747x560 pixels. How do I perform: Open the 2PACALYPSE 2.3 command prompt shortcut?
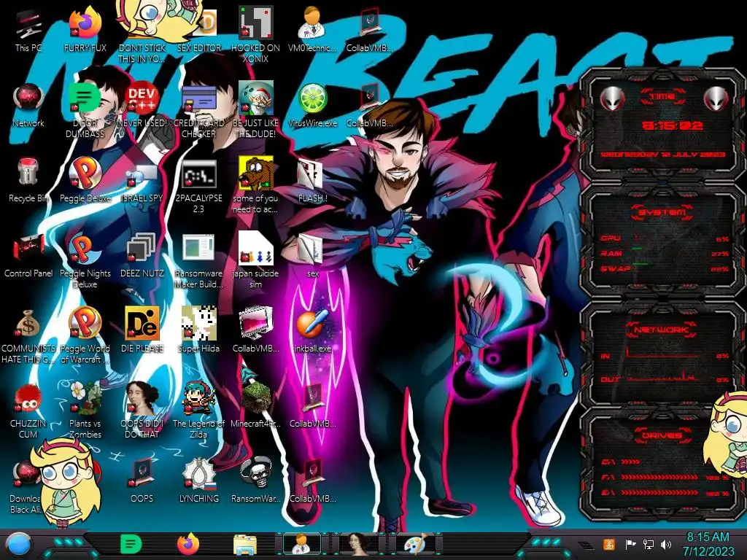198,186
